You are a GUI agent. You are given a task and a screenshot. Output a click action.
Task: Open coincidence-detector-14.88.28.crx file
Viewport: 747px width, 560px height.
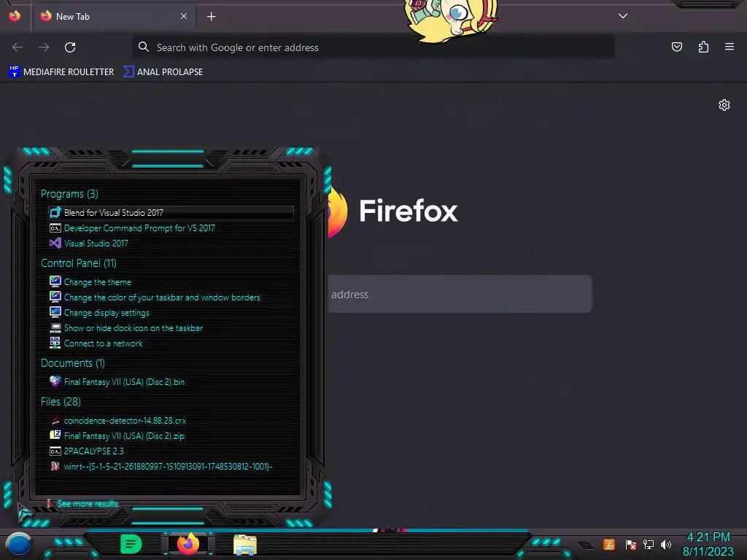[x=125, y=421]
